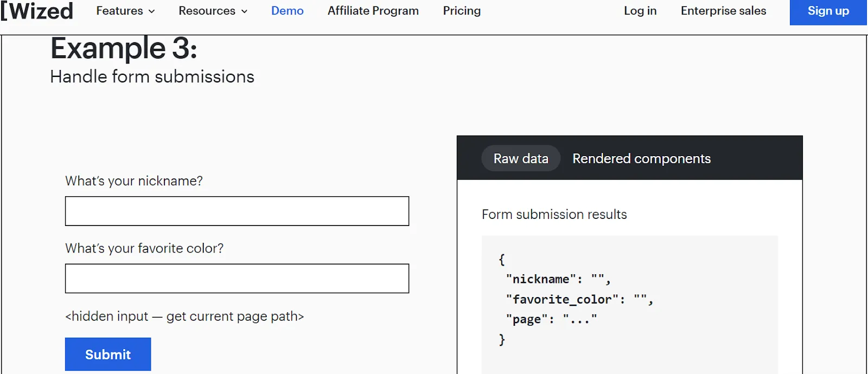Screen dimensions: 868x374
Task: Click the "Example 3:" heading
Action: point(124,48)
